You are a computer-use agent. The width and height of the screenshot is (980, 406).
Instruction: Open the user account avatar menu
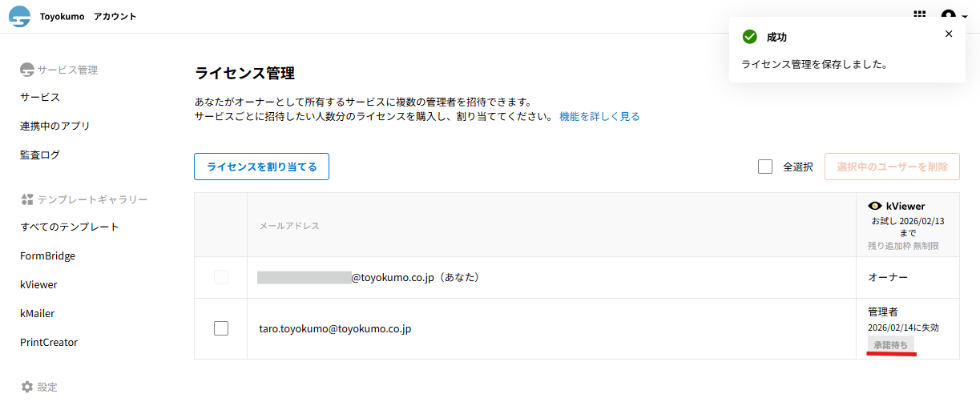949,16
